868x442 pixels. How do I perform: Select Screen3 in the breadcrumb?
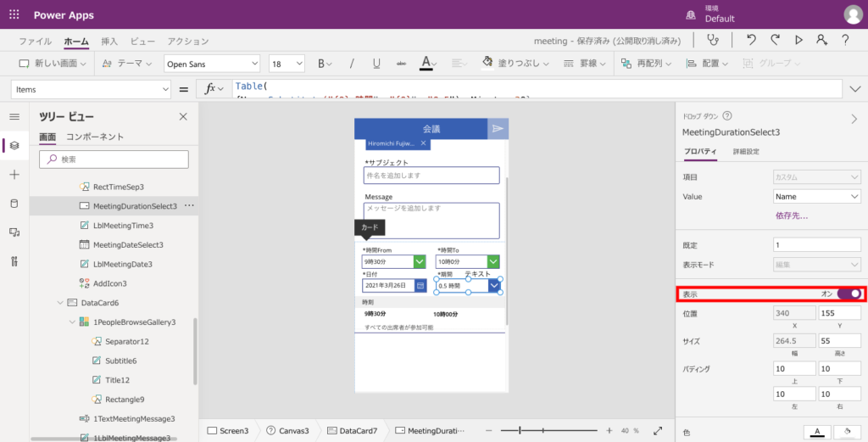(227, 430)
